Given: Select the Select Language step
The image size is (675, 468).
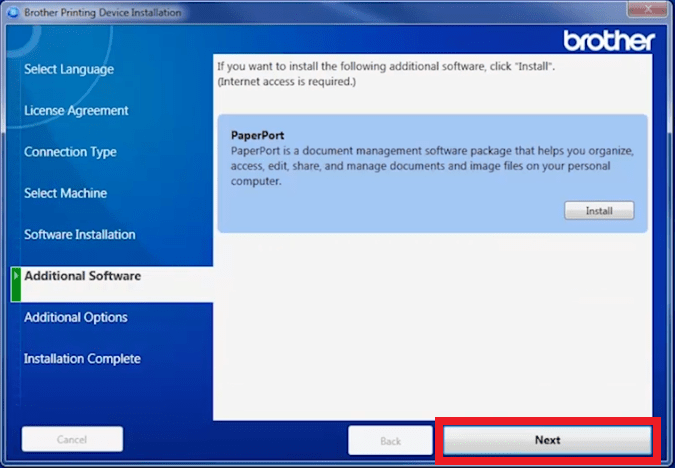Looking at the screenshot, I should tap(69, 69).
